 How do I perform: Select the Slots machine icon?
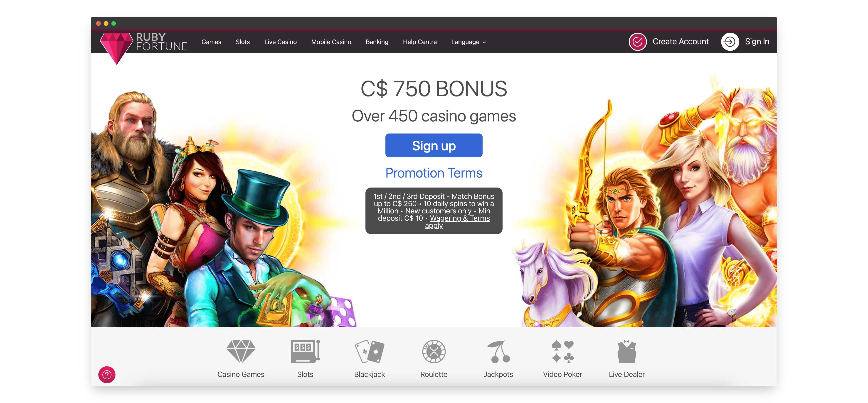tap(305, 351)
